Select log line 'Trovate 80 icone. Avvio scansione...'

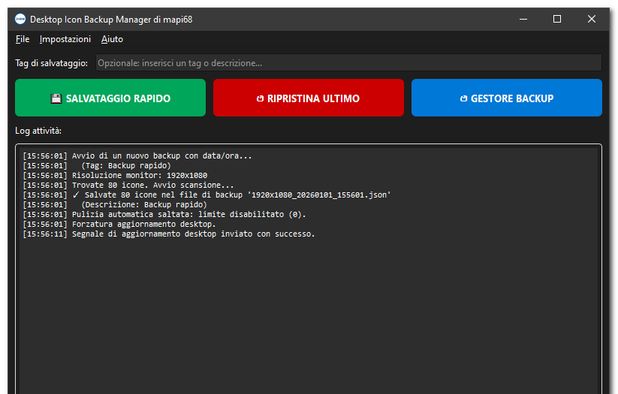[x=128, y=185]
